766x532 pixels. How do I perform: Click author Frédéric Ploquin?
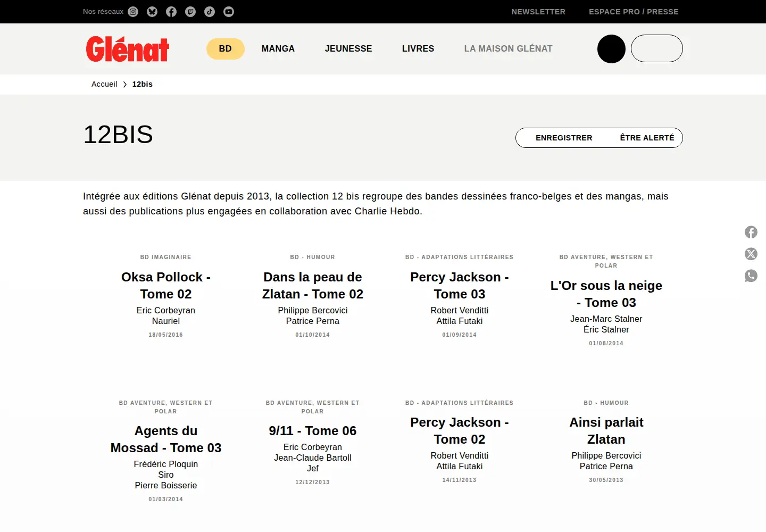click(166, 464)
